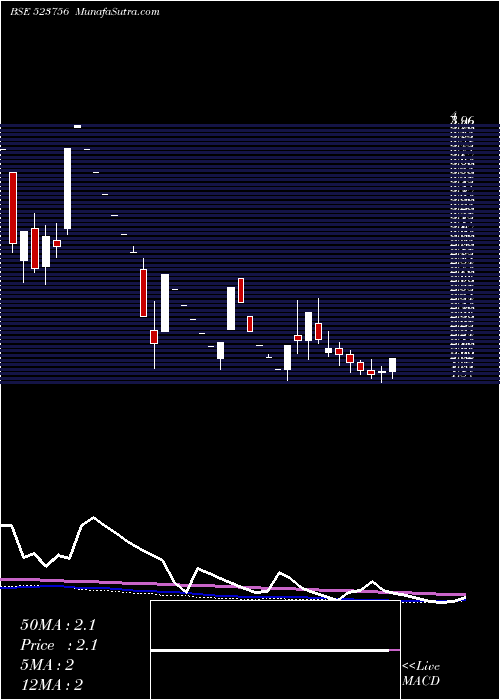The height and width of the screenshot is (700, 500).
Task: Click the MunafaSutra.com site name
Action: point(117,12)
